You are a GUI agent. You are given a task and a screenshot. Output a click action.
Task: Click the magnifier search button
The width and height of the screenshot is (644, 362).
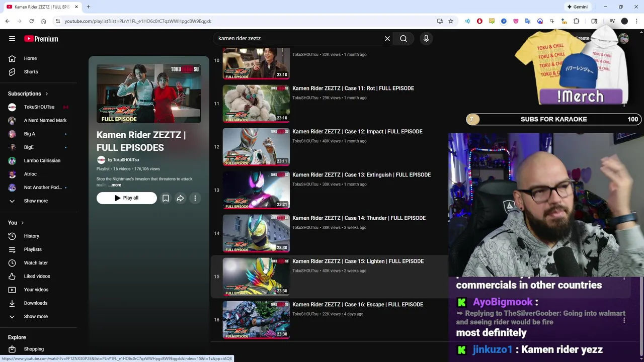[404, 38]
